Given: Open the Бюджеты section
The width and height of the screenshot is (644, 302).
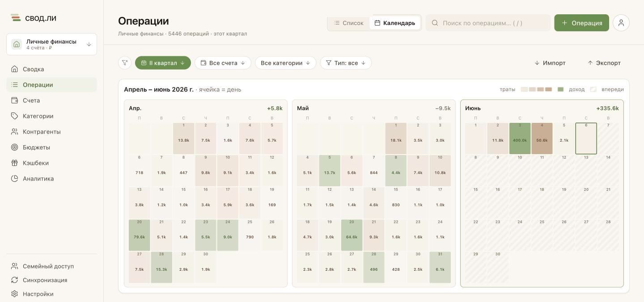Looking at the screenshot, I should click(51, 147).
